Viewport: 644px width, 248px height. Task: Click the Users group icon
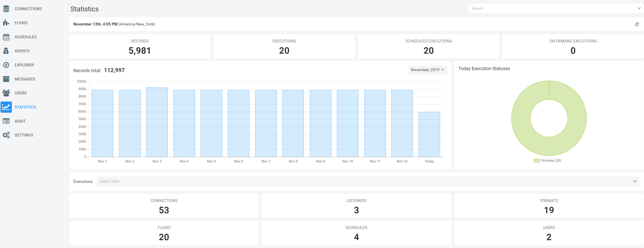click(x=6, y=93)
